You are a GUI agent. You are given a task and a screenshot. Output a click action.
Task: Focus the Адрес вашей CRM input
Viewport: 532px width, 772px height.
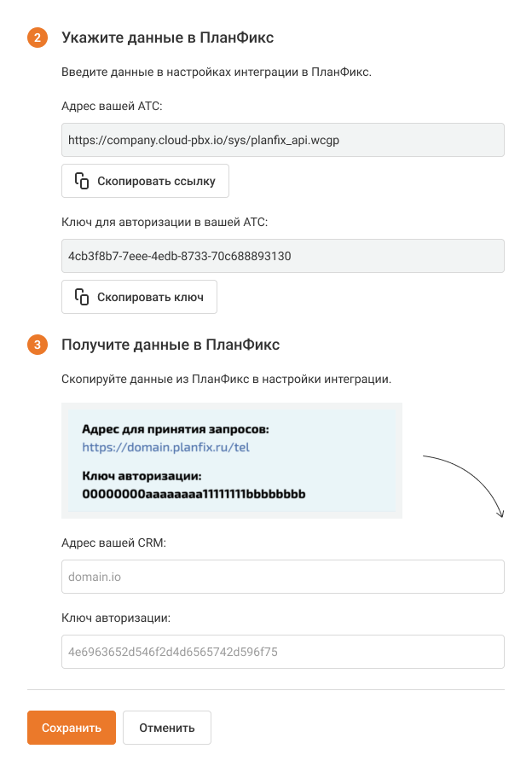(283, 577)
